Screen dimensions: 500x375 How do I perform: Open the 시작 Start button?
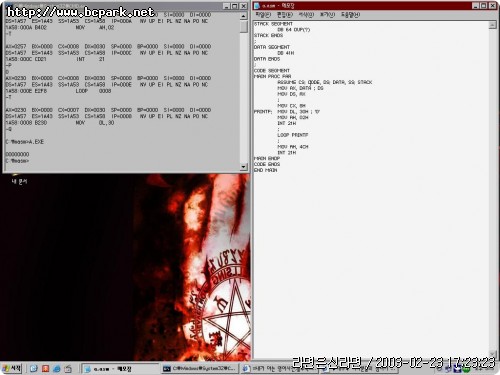pos(12,368)
